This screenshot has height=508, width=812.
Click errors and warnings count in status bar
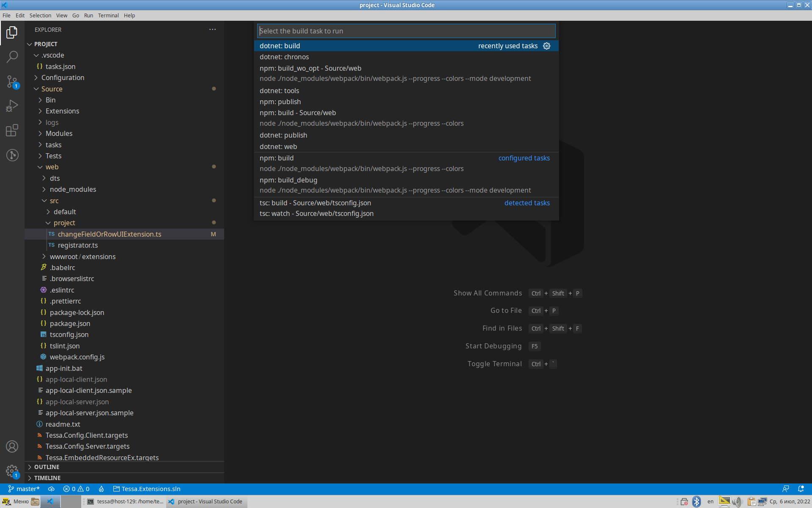click(77, 489)
